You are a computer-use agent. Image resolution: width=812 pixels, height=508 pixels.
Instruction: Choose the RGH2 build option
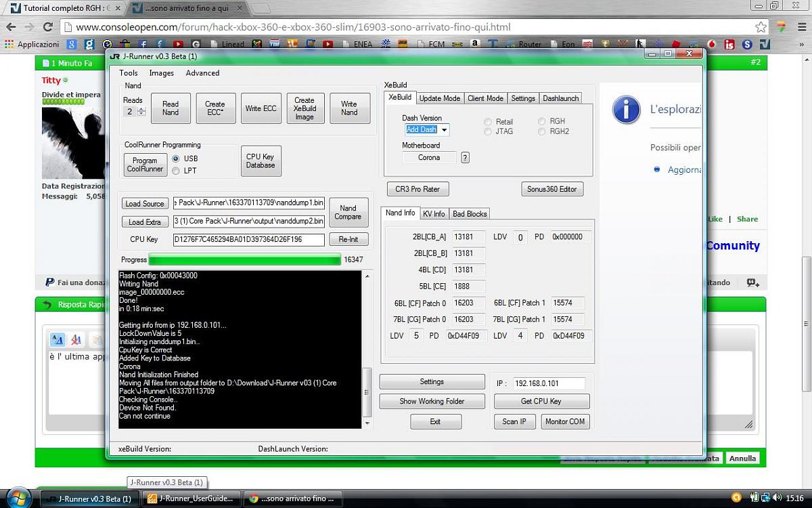542,131
